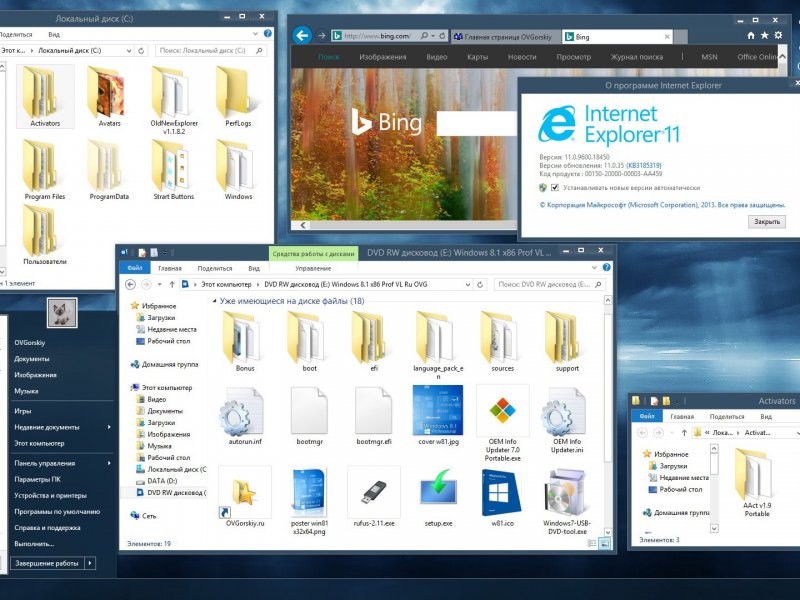Click the DVD window search field
Screen dimensions: 800x600
(549, 285)
